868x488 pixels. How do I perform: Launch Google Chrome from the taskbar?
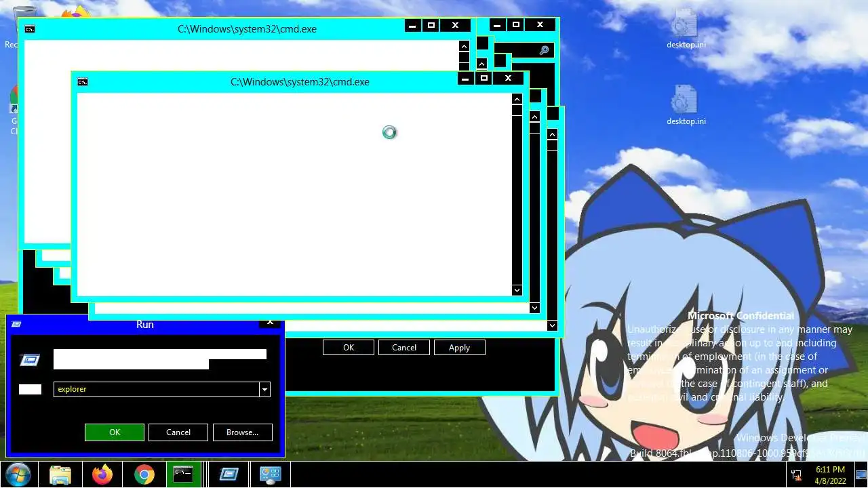[144, 474]
